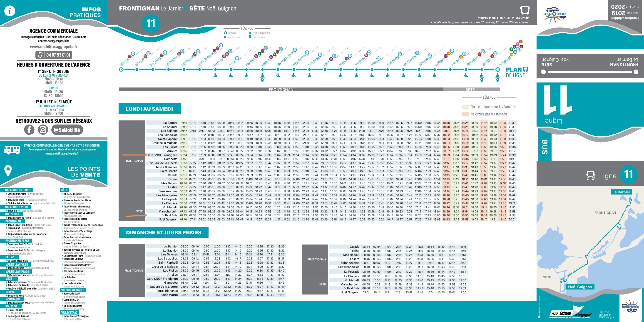Image resolution: width=644 pixels, height=322 pixels.
Task: Click the Noël Guignon end terminus circle on the line
Action: (x=497, y=70)
